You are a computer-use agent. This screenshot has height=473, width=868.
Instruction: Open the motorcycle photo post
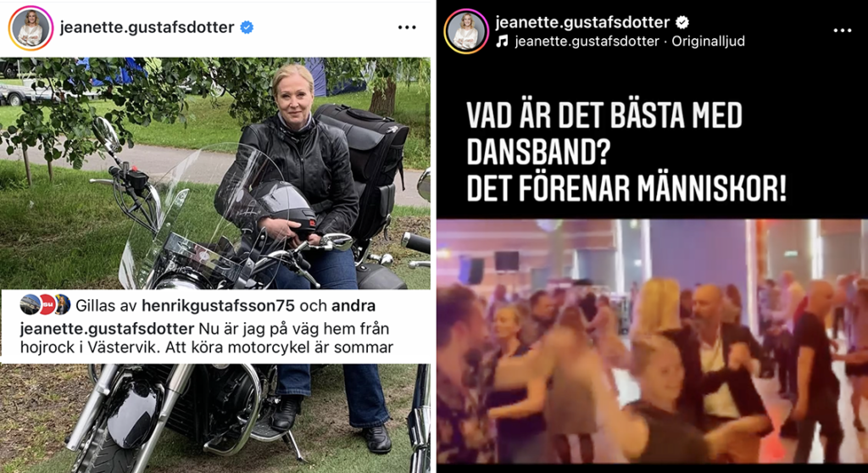214,173
